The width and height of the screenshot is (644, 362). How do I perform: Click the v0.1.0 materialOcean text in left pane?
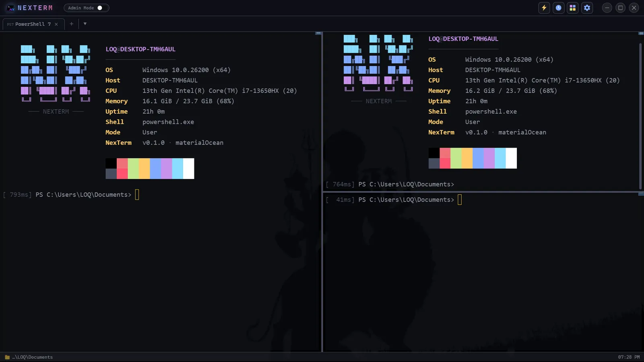click(183, 142)
